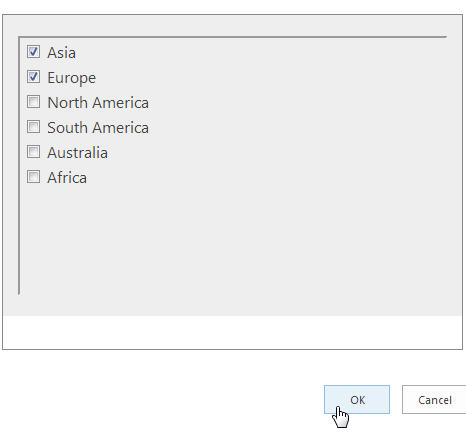
Task: Click empty gray area below Africa
Action: [233, 240]
